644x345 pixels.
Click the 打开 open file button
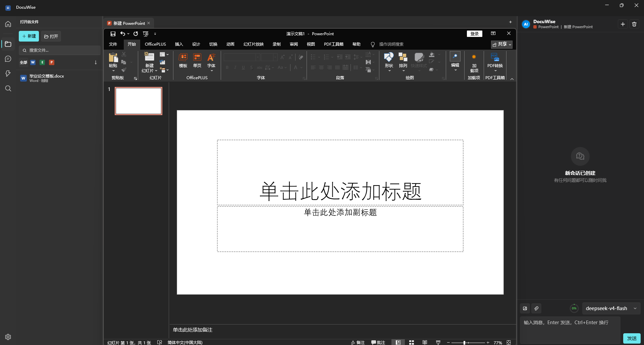51,36
